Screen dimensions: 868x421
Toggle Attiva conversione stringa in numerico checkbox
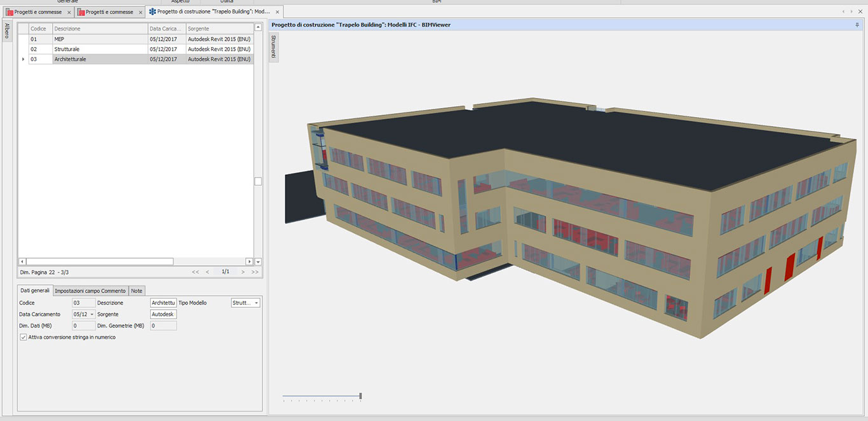[24, 337]
